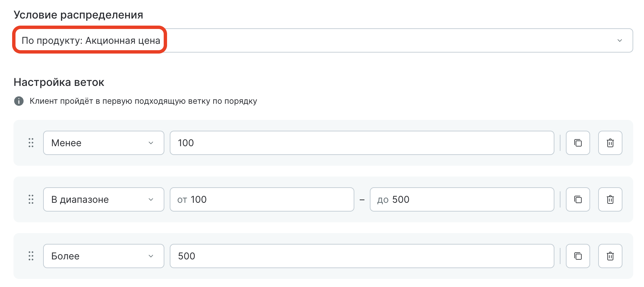Focus the 'Менее' value field with 100

click(362, 143)
